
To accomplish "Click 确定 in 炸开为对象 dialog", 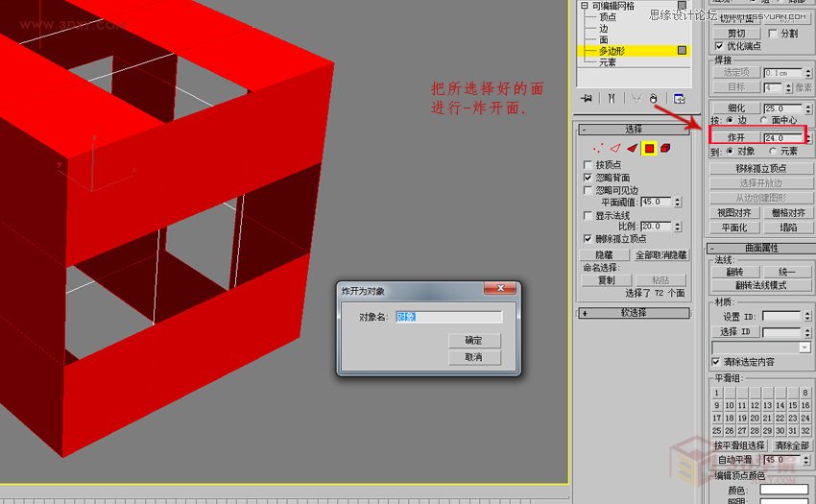I will (x=474, y=340).
